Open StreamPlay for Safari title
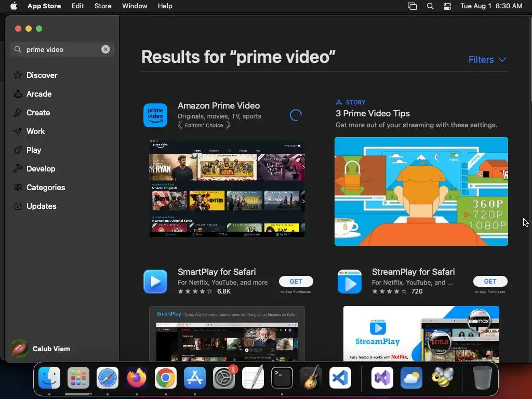Viewport: 532px width, 399px height. tap(413, 272)
